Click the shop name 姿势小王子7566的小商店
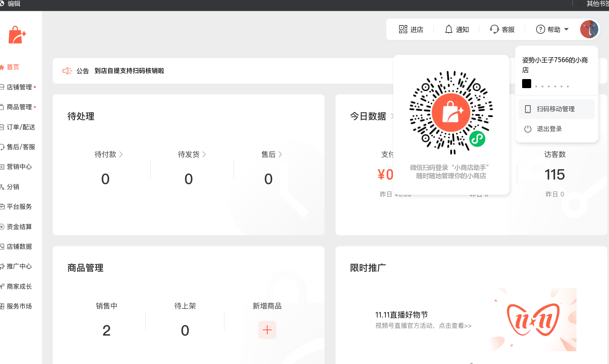The width and height of the screenshot is (609, 364). [555, 65]
